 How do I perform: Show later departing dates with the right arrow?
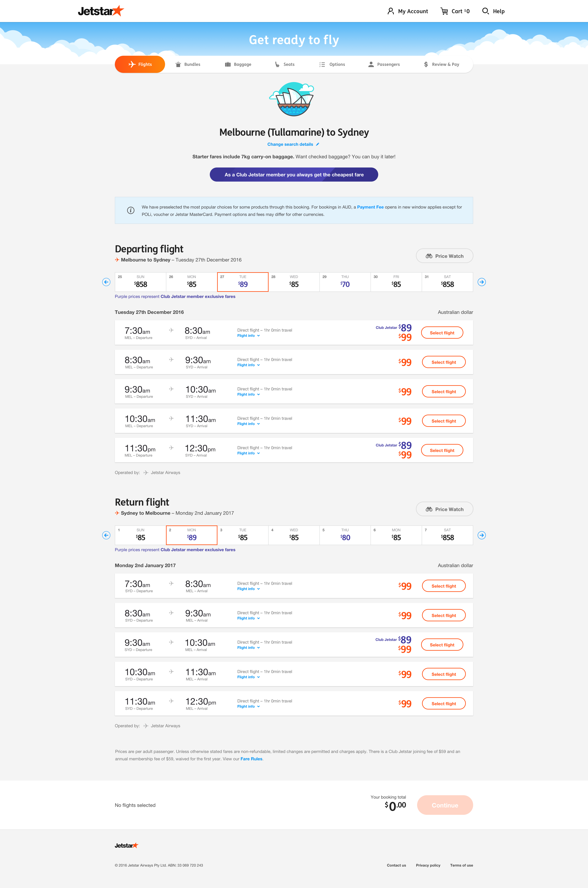pyautogui.click(x=482, y=282)
